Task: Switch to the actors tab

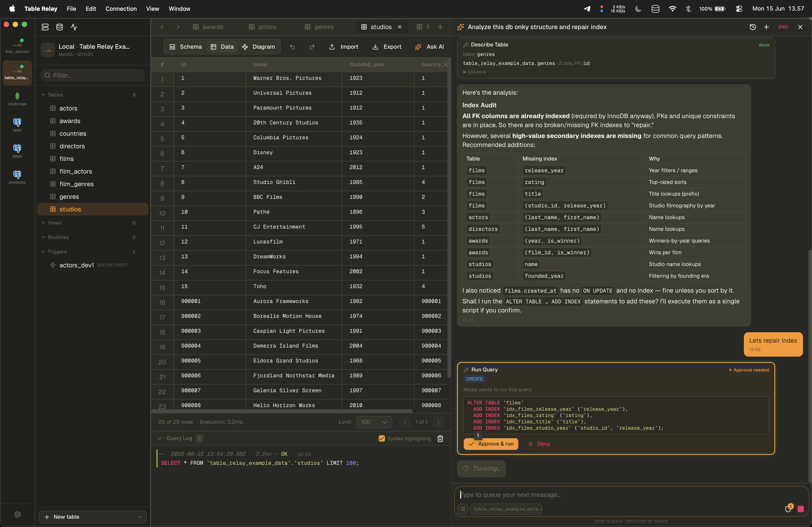Action: tap(263, 27)
